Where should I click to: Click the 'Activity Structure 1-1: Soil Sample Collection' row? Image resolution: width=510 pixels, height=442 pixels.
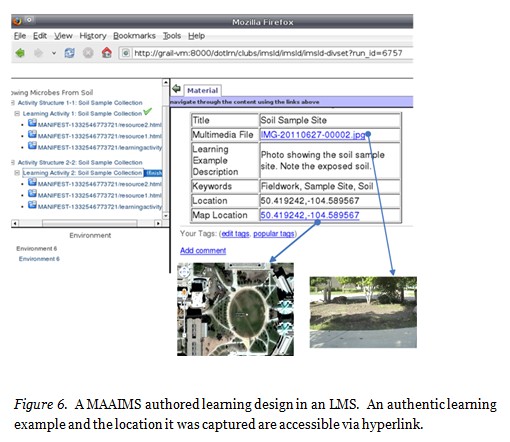pyautogui.click(x=80, y=103)
